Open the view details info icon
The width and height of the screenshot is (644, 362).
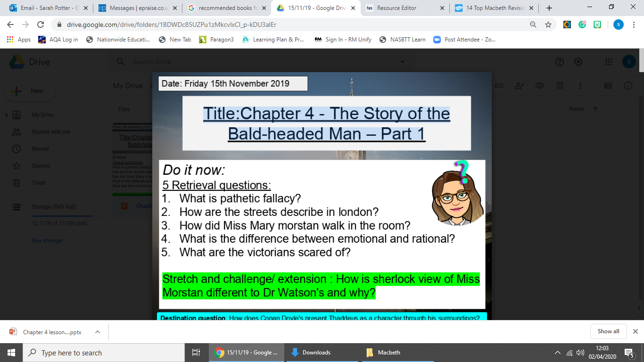(x=628, y=86)
